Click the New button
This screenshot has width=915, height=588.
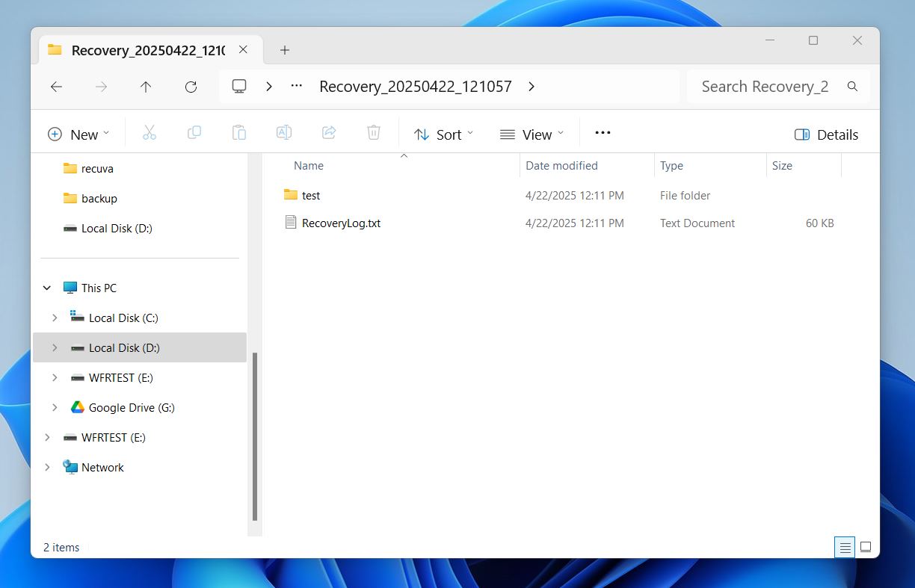[79, 134]
